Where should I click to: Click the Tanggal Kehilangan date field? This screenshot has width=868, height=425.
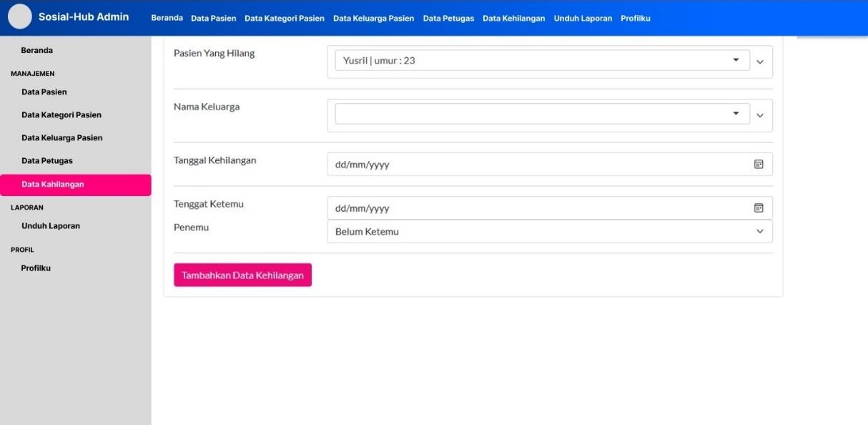tap(536, 165)
